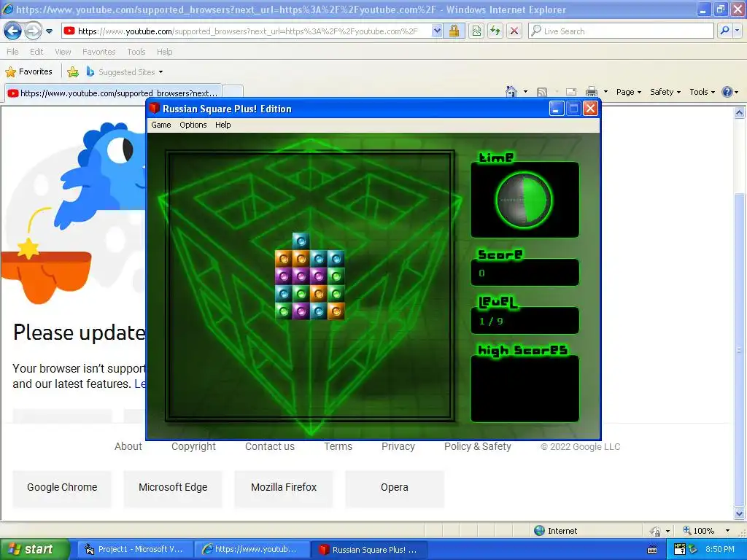747x560 pixels.
Task: Expand the Print dropdown arrow
Action: point(605,92)
